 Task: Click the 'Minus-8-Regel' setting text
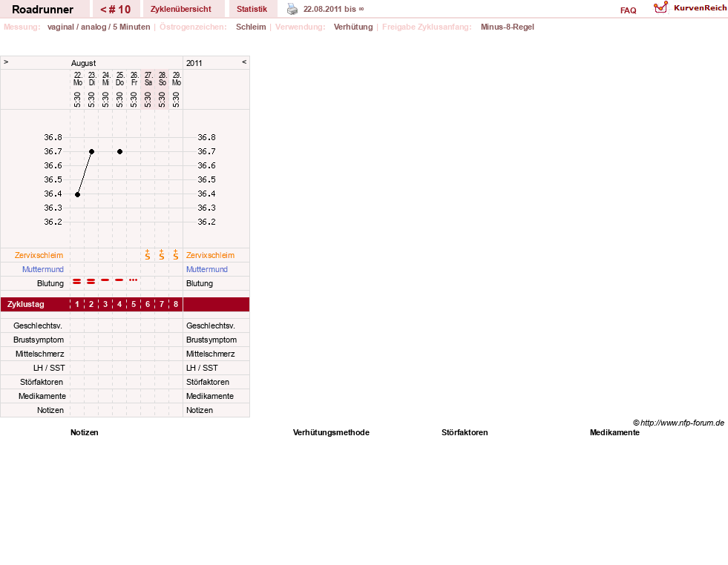click(508, 27)
